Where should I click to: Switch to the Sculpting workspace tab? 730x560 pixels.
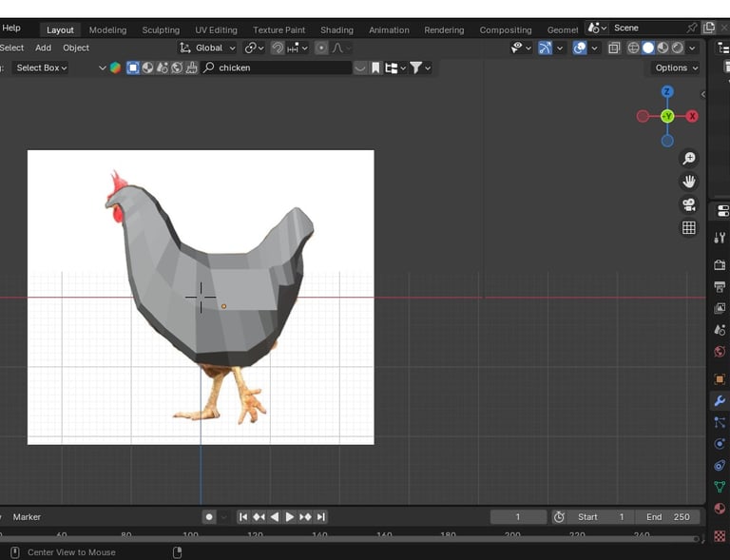pyautogui.click(x=161, y=29)
